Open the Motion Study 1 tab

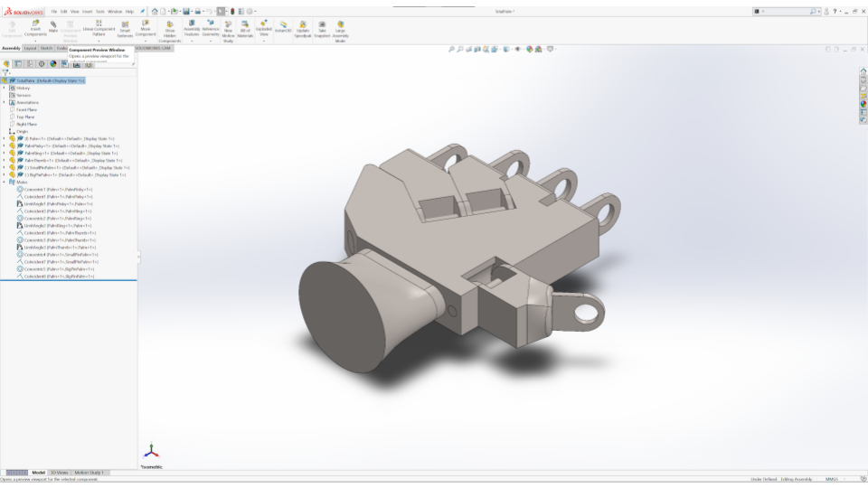pos(90,472)
